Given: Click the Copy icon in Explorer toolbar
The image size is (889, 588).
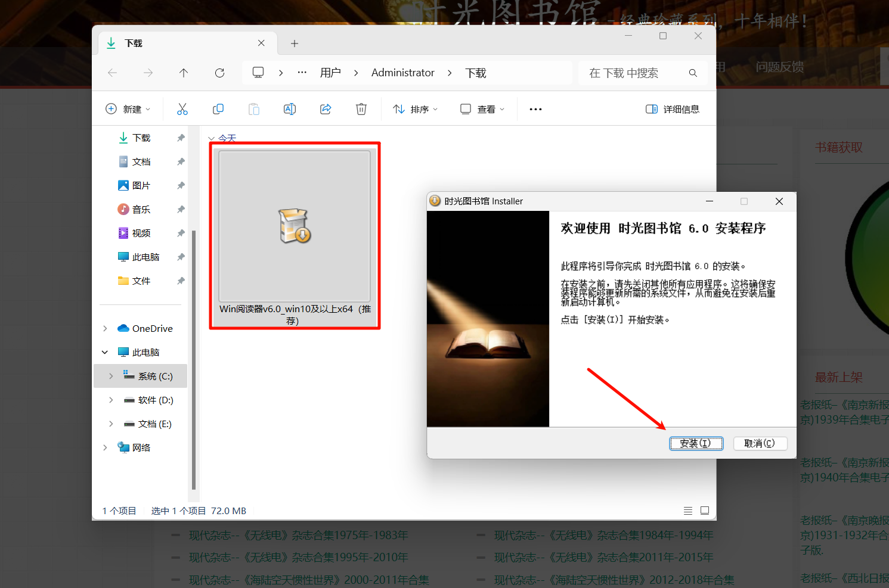Looking at the screenshot, I should click(x=218, y=109).
